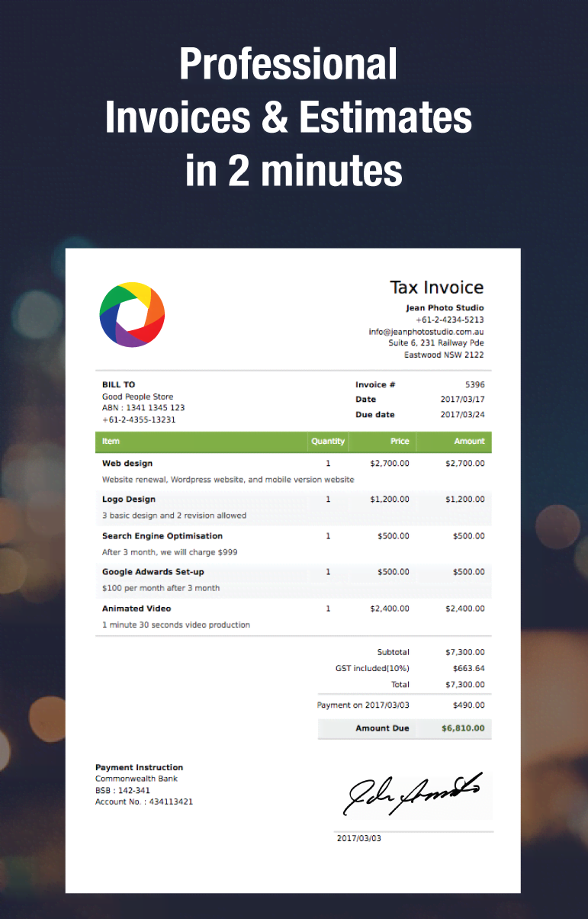
Task: Click the green amount due $6,810.00
Action: 463,728
